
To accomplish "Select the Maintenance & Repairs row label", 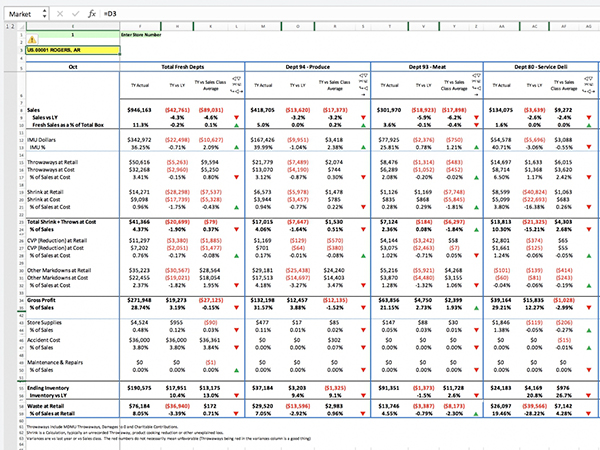I will click(55, 362).
